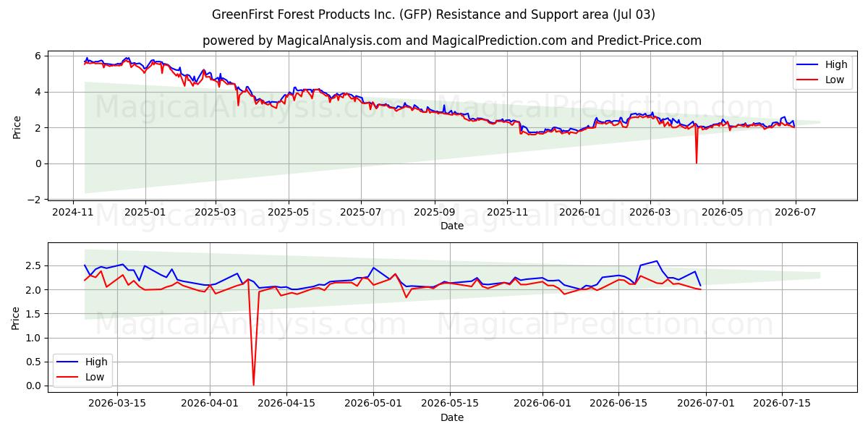Click the chart title mentioning GreenFirst Forest Products
The height and width of the screenshot is (434, 868).
coord(434,14)
